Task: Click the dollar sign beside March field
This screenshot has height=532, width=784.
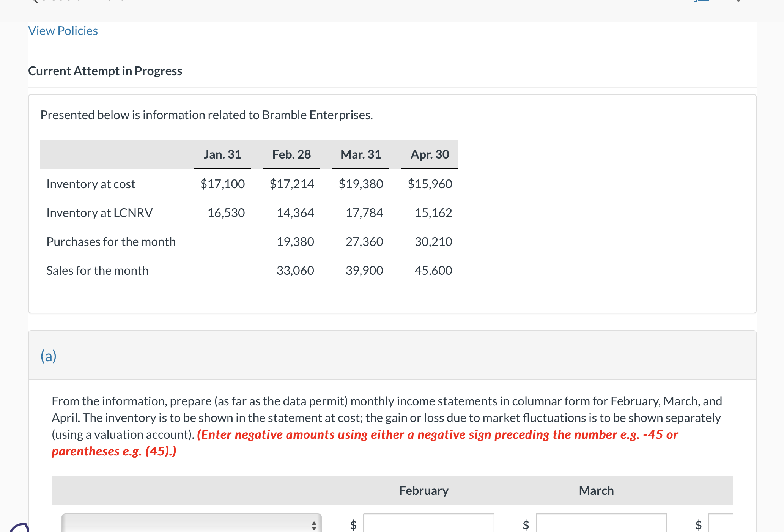Action: (x=526, y=525)
